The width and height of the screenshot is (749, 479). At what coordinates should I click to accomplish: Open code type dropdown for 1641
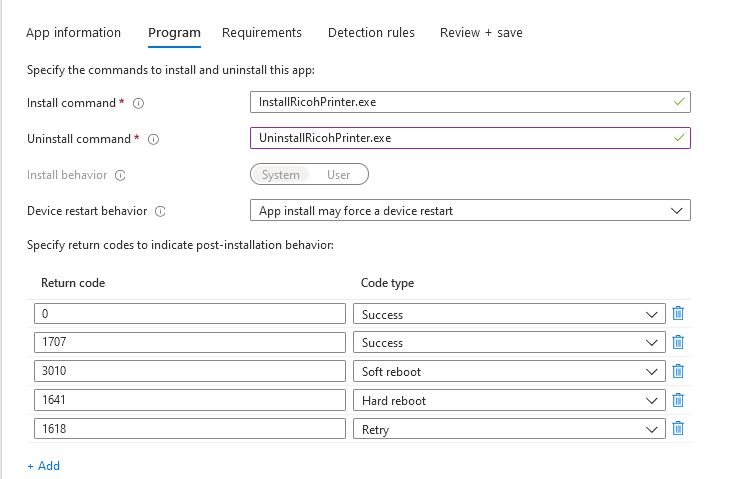coord(508,400)
